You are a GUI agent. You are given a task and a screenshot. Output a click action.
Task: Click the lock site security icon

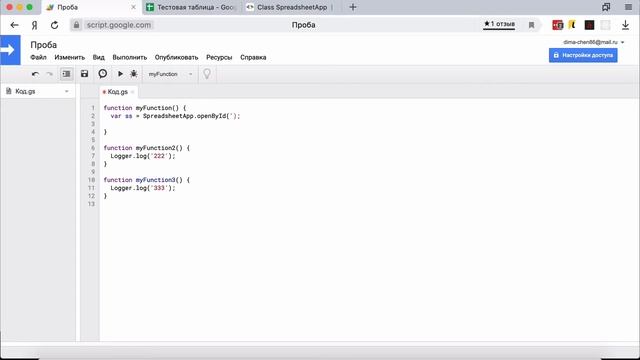tap(76, 25)
